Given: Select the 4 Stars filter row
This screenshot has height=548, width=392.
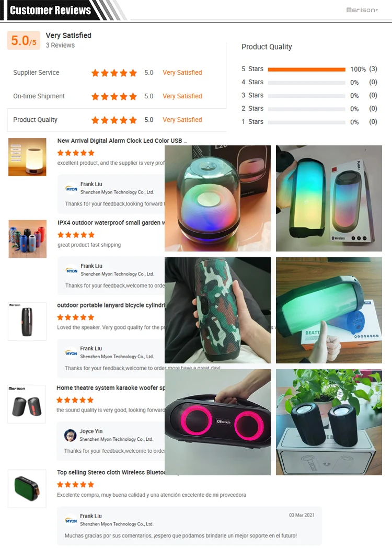Looking at the screenshot, I should (309, 83).
